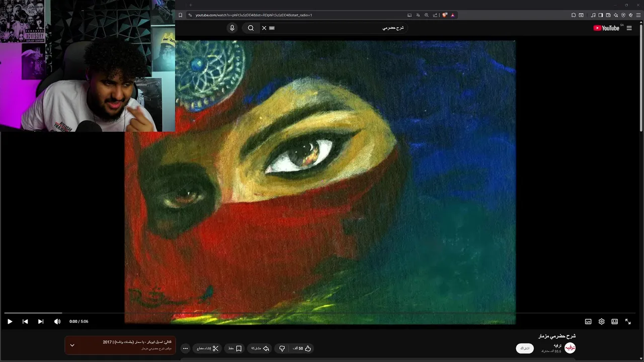Search with voice microphone button
The width and height of the screenshot is (644, 362).
coord(232,28)
